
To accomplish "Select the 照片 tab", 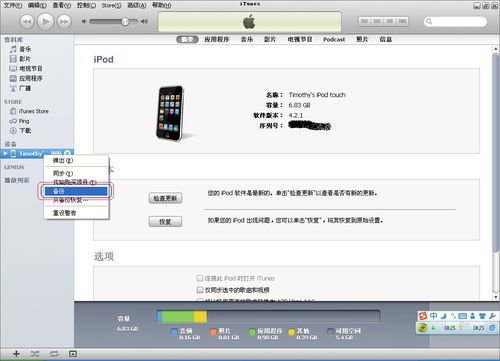I will coord(362,39).
